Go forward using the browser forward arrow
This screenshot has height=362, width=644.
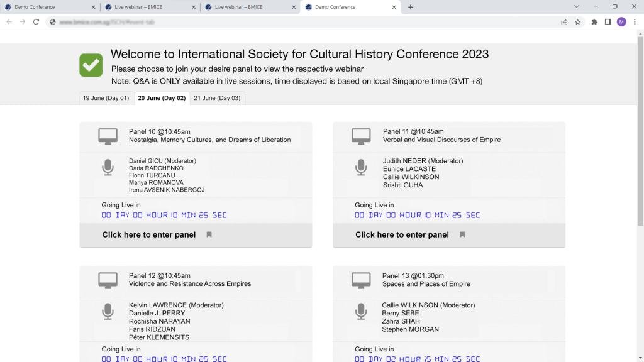pos(23,22)
